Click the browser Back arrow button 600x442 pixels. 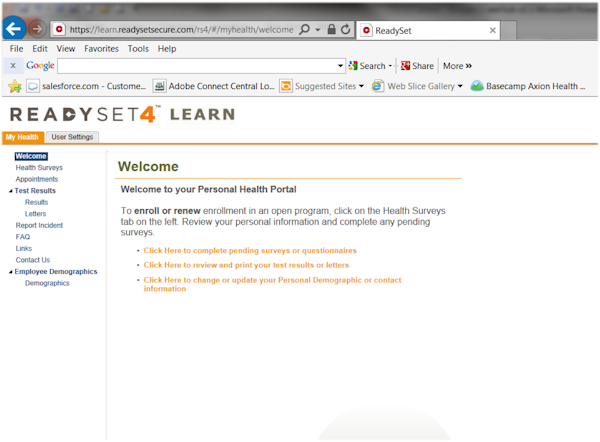click(x=14, y=28)
